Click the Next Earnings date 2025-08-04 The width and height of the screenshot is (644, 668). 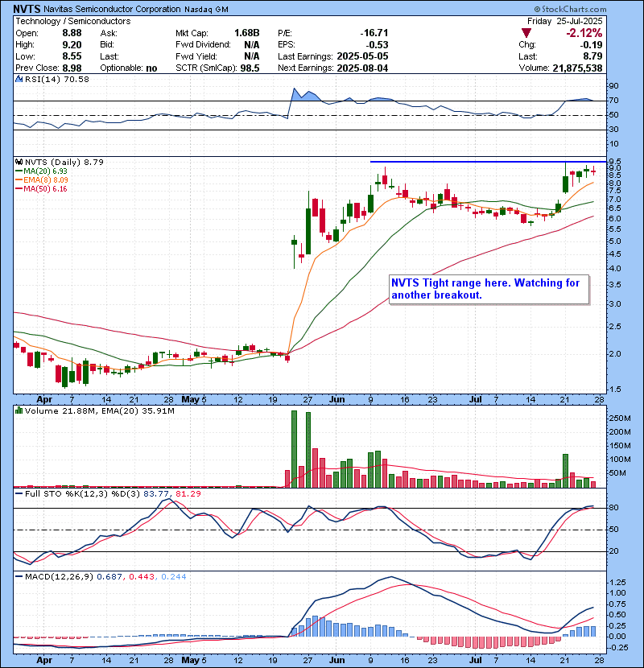tap(362, 68)
